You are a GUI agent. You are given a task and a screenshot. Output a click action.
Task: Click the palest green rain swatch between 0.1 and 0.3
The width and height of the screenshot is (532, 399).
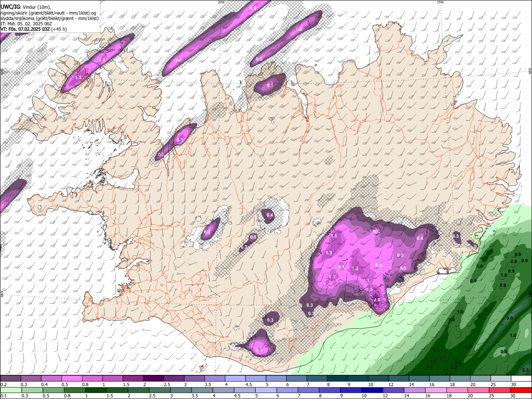coord(10,390)
